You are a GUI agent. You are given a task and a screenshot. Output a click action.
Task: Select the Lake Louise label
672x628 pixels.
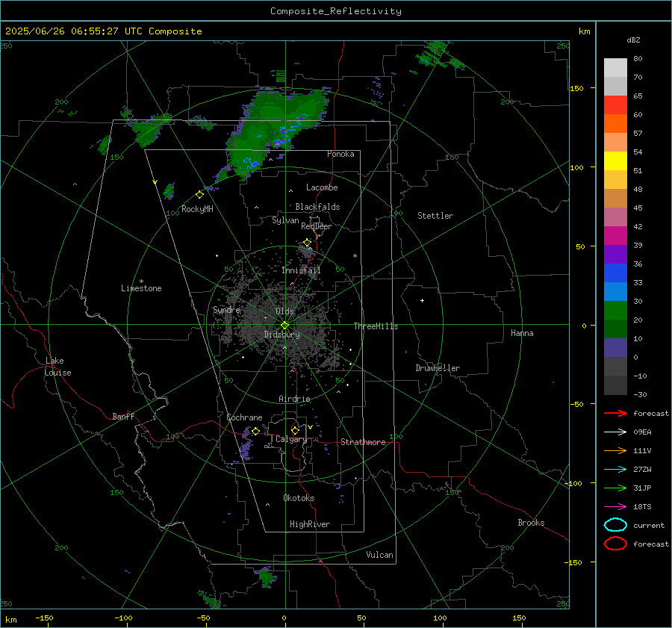(57, 367)
